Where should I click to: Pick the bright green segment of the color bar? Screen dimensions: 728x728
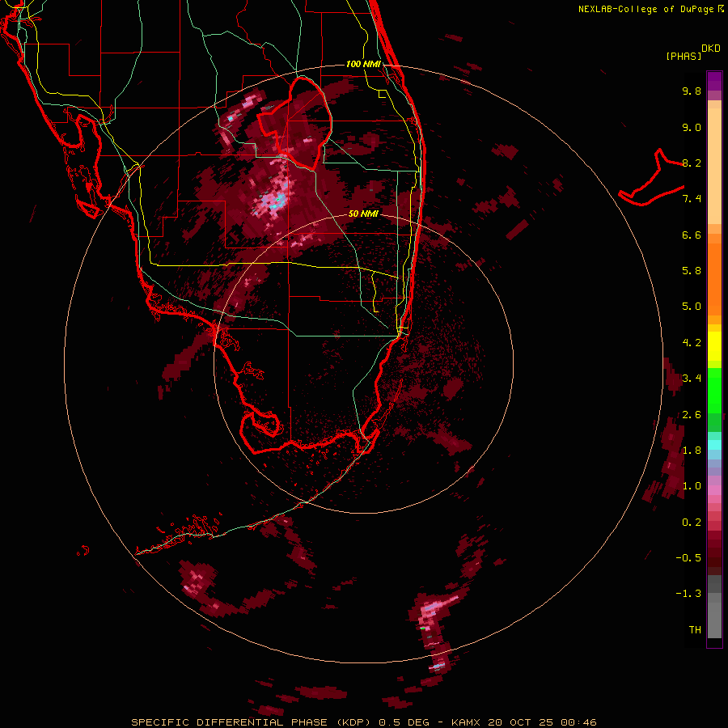(x=714, y=390)
